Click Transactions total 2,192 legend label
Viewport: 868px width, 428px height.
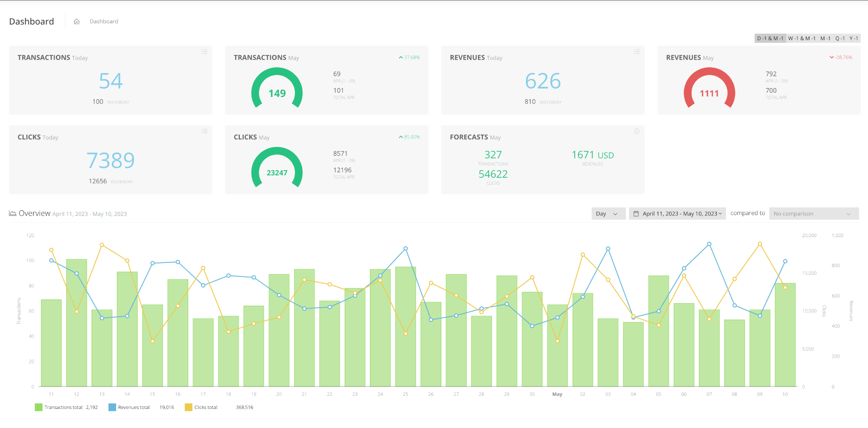(x=71, y=407)
